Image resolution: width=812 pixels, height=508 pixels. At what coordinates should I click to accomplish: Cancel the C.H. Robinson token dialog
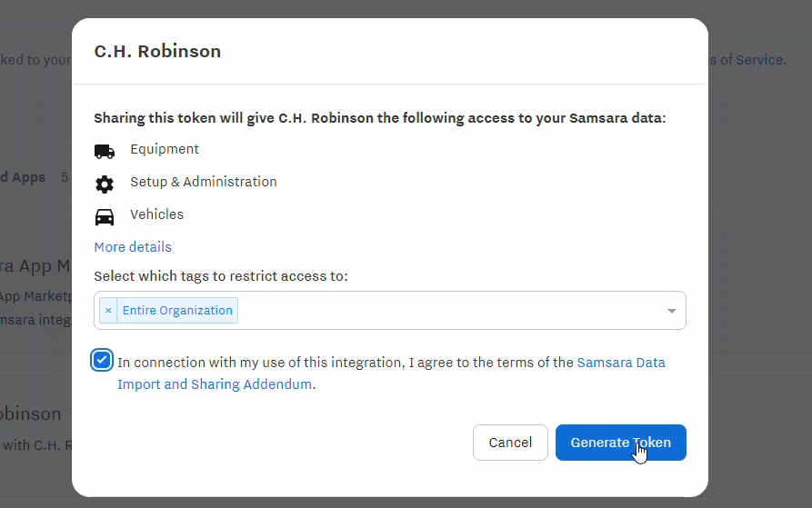(510, 443)
